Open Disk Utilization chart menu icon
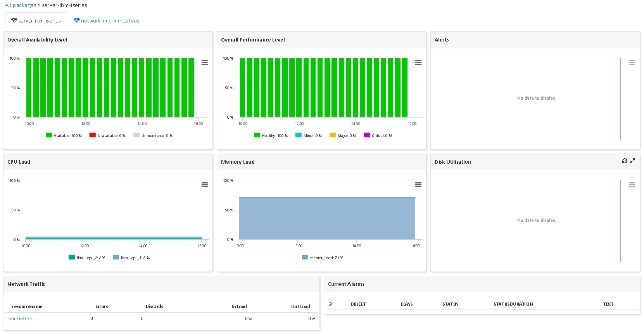Viewport: 644px width, 332px height. [632, 185]
